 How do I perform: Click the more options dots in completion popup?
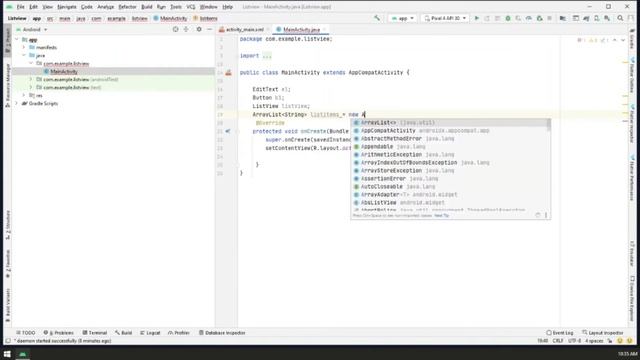coord(546,215)
